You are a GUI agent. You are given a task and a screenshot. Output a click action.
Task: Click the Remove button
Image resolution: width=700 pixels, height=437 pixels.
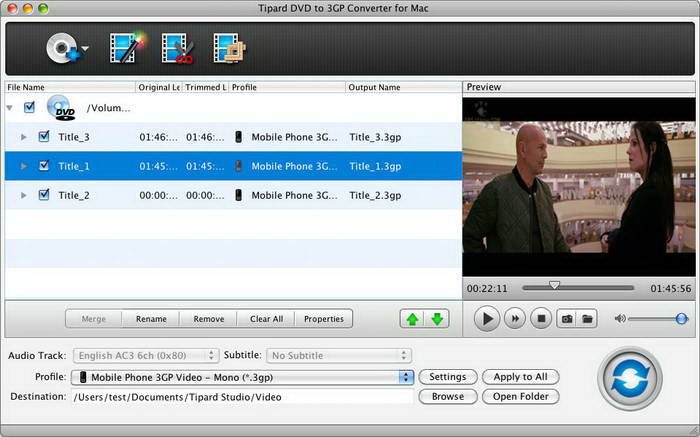[208, 319]
